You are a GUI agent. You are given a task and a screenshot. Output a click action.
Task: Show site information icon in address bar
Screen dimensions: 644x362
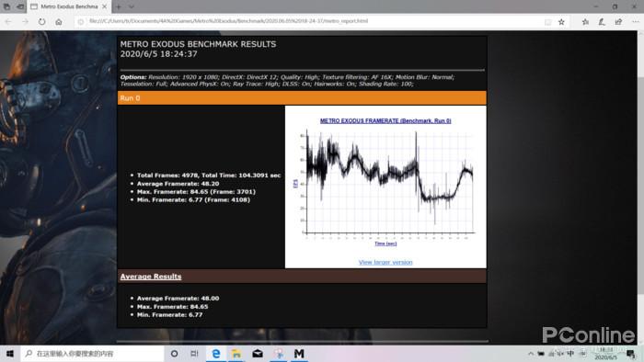[81, 22]
